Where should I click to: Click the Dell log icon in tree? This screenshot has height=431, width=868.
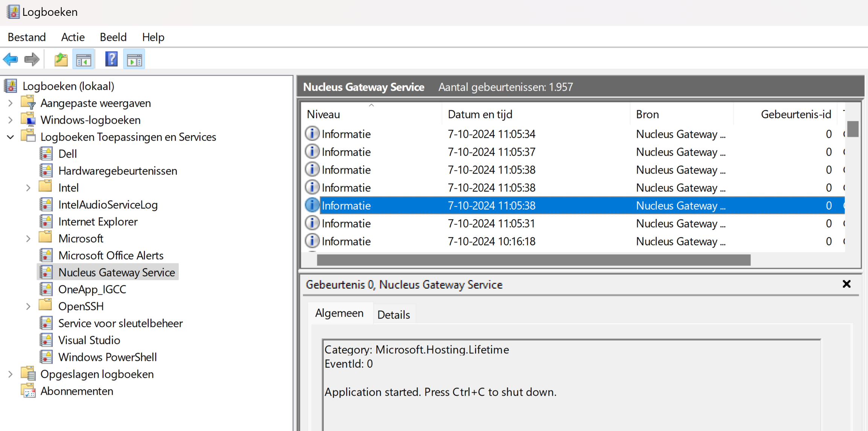click(46, 154)
